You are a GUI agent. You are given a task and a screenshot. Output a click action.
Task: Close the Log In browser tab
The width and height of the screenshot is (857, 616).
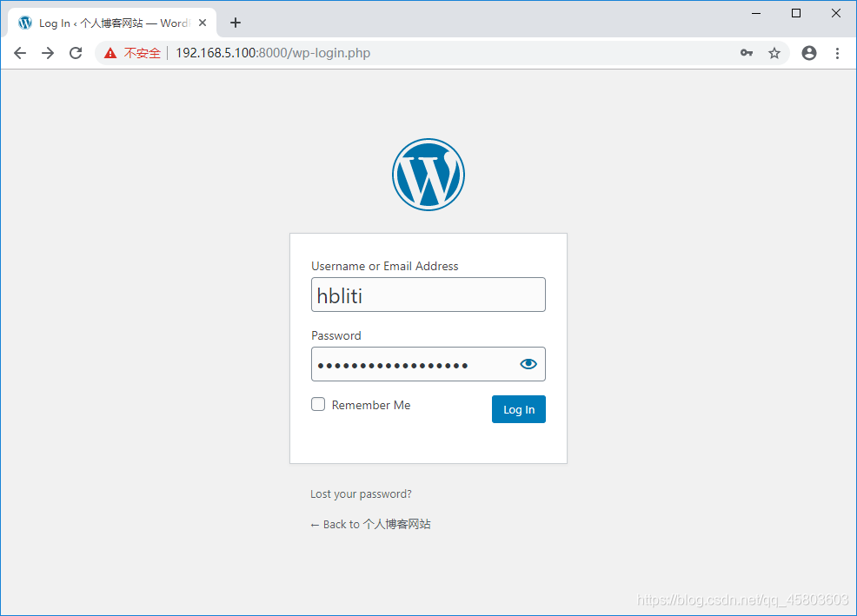[203, 23]
